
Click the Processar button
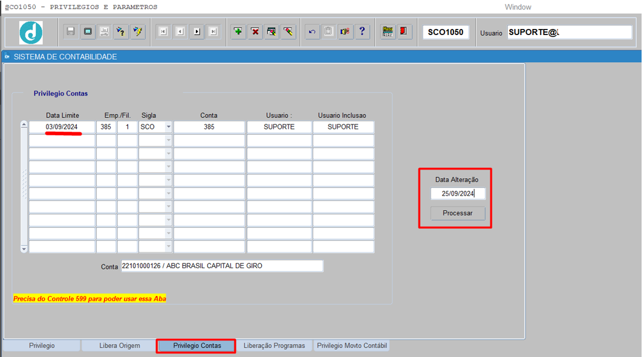(x=458, y=213)
